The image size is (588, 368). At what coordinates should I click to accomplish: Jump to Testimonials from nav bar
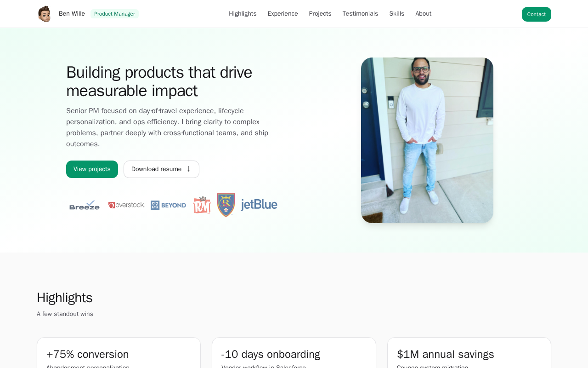click(360, 14)
